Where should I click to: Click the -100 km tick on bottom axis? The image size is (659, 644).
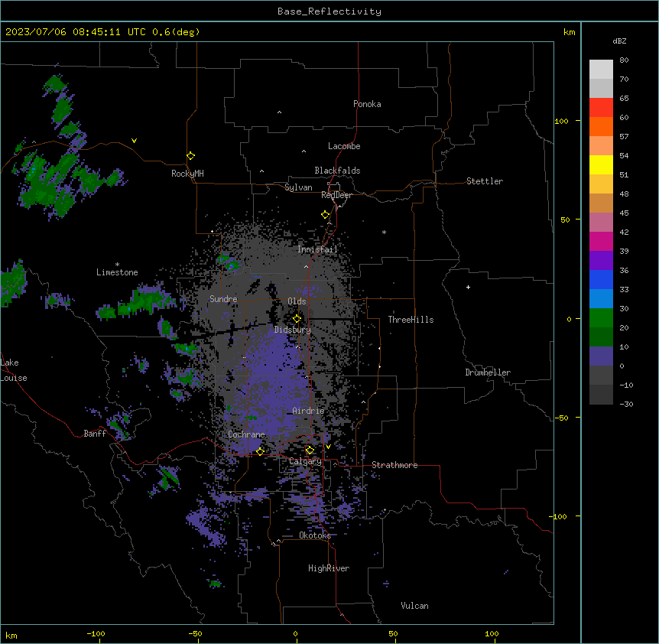pyautogui.click(x=96, y=634)
